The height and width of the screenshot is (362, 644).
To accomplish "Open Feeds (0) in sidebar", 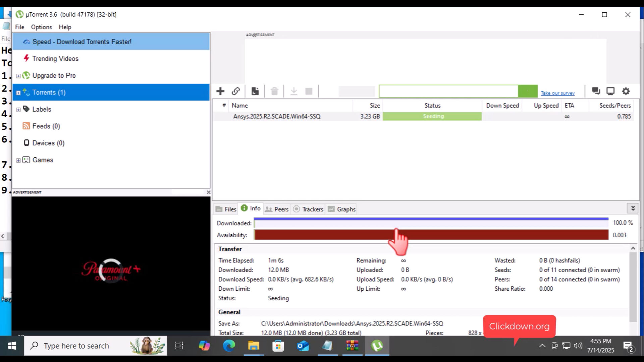I will pos(46,126).
